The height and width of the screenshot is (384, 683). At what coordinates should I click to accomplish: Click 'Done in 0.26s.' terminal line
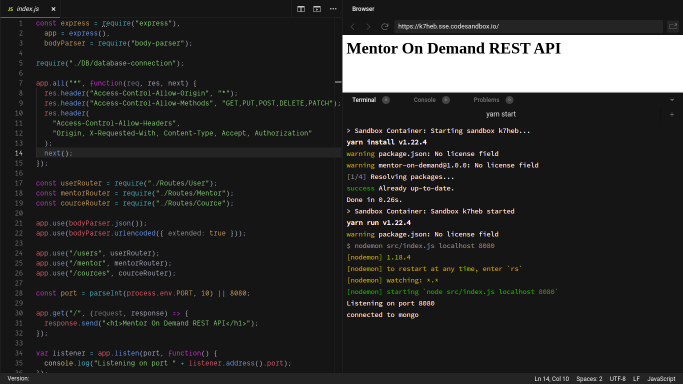(x=374, y=200)
